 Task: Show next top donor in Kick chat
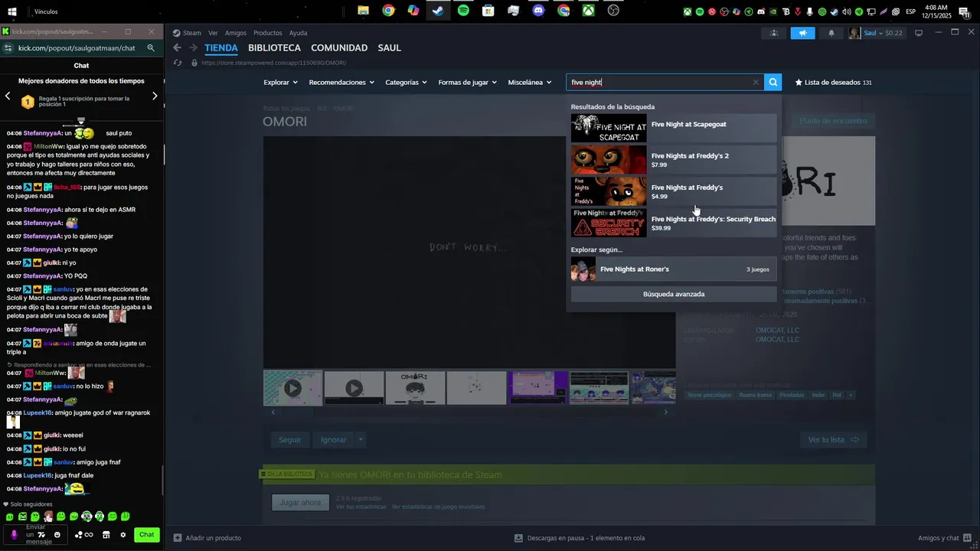coord(155,96)
